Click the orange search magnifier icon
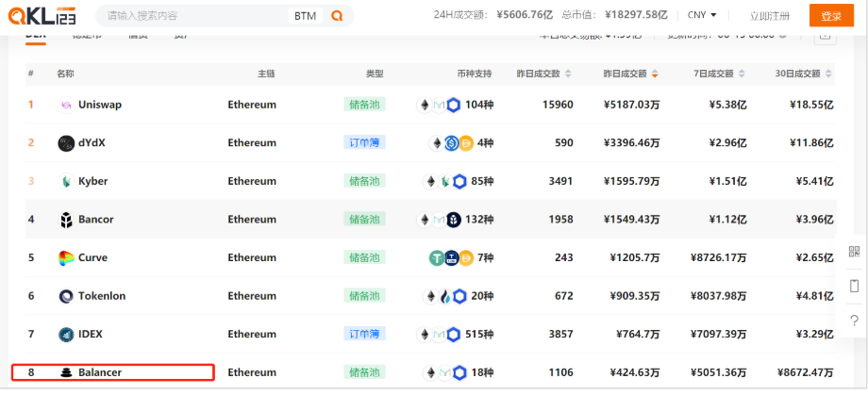Viewport: 868px width, 395px height. [337, 16]
